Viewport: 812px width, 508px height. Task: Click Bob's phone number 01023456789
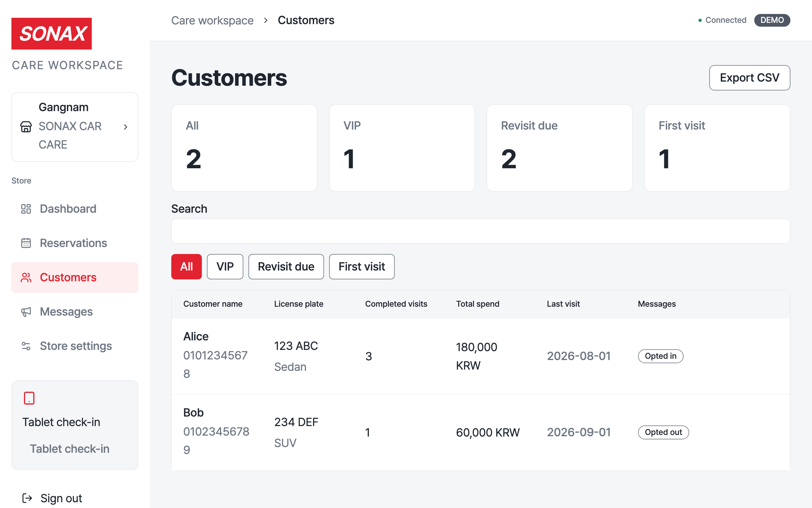click(x=216, y=440)
